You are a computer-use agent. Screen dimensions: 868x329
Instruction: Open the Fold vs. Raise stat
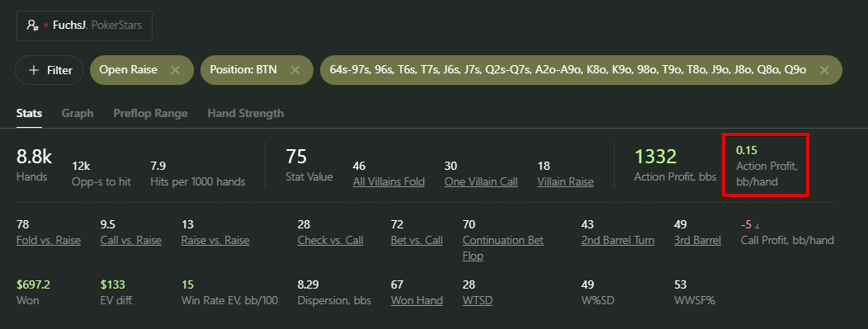pyautogui.click(x=49, y=240)
